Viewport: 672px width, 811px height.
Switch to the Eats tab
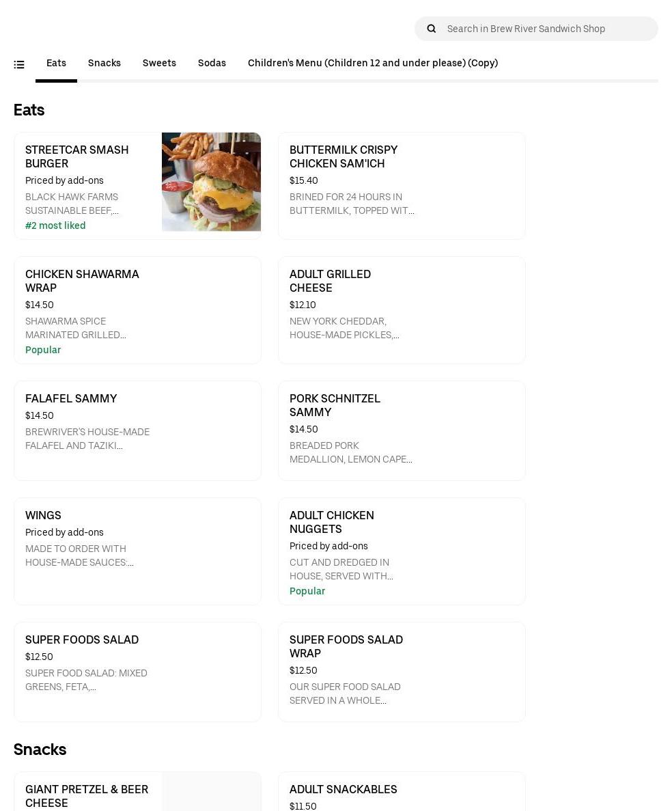point(56,63)
